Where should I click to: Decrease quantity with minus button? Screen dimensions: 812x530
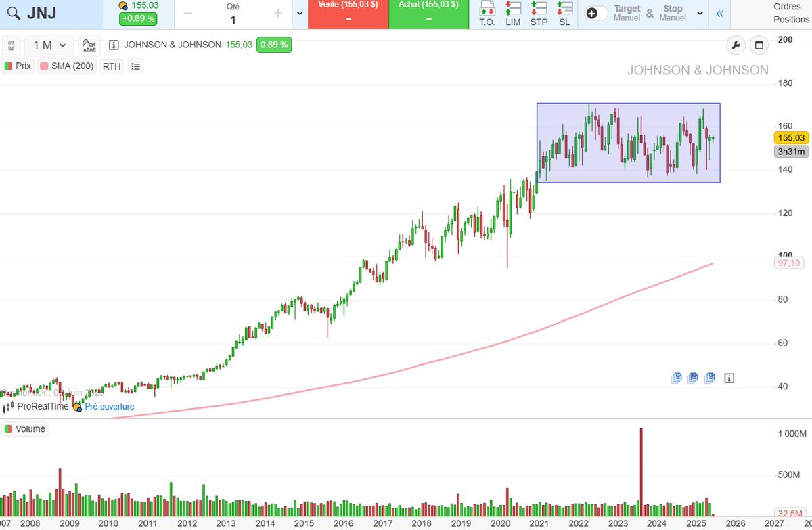187,14
